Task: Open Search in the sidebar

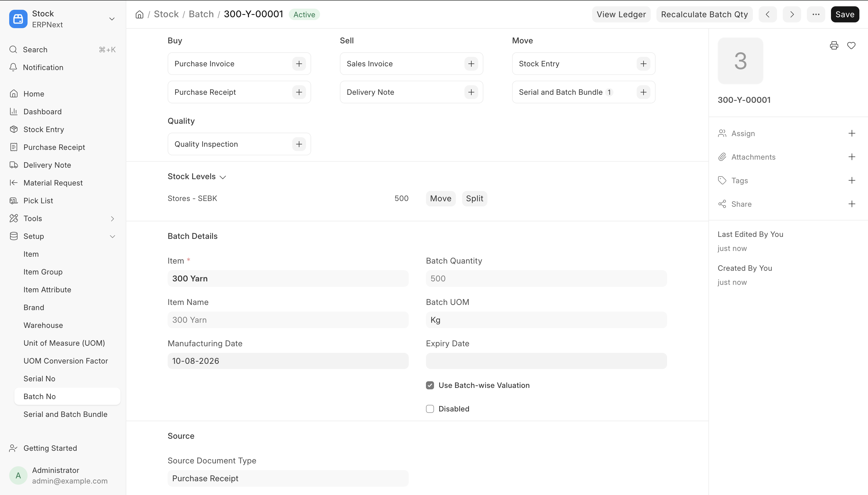Action: tap(63, 50)
